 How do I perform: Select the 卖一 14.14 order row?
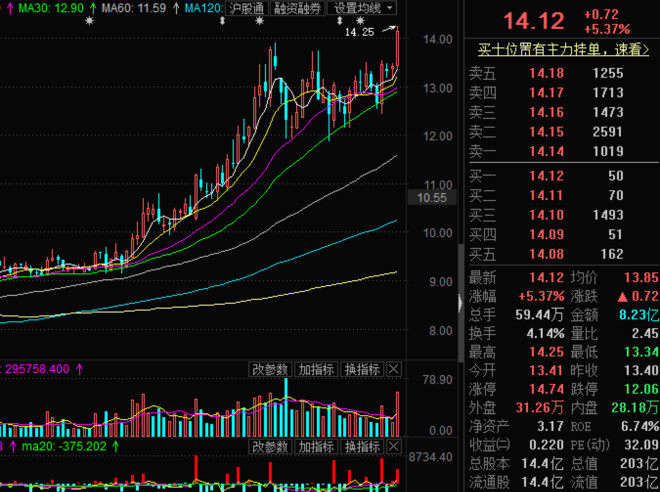[x=563, y=151]
